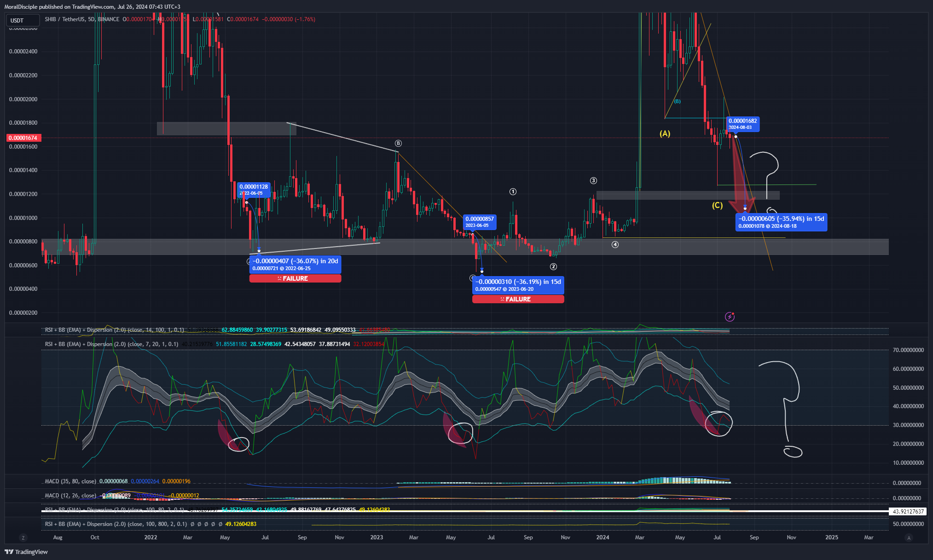
Task: Click the timezone Z button on the time axis
Action: (x=23, y=537)
